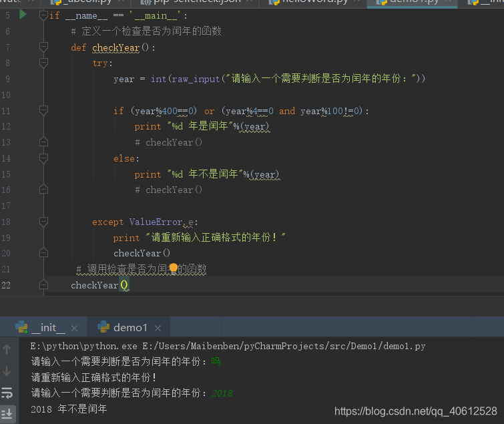
Task: Click raw_input call on line 9
Action: pyautogui.click(x=196, y=79)
